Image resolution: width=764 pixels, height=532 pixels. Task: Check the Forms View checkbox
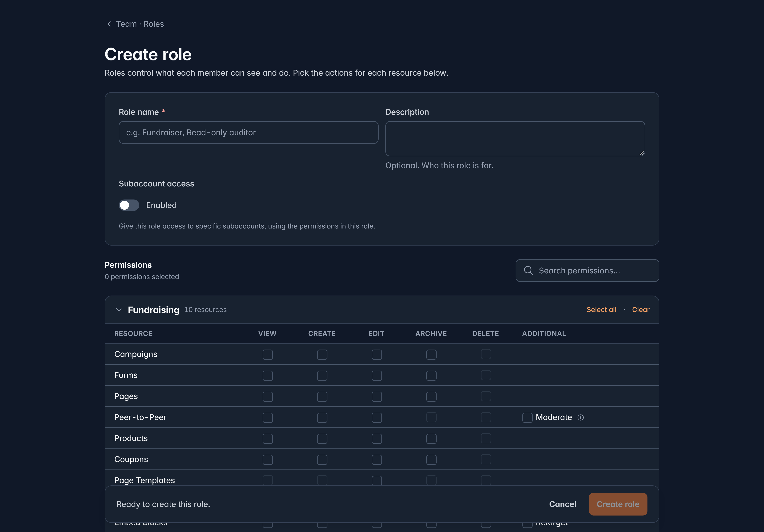tap(268, 376)
